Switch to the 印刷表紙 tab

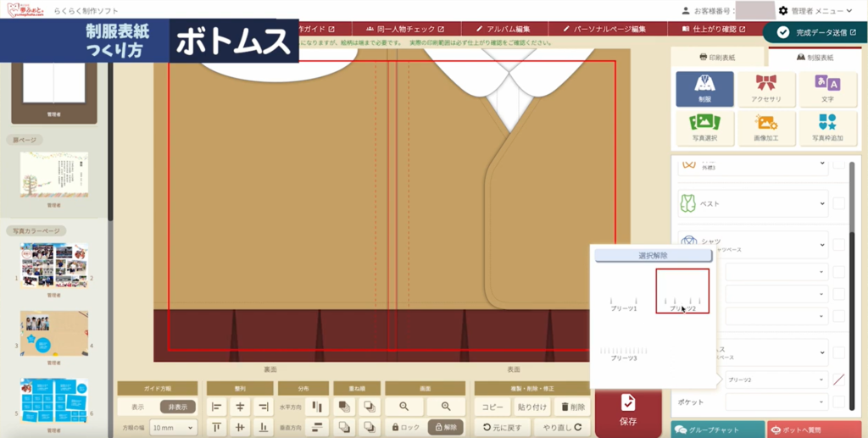(719, 58)
